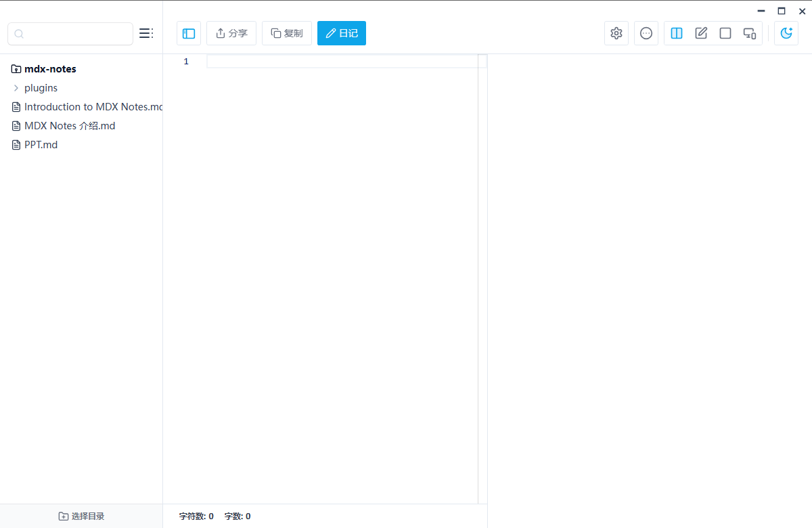Switch to editor-only mode pencil icon
Image resolution: width=812 pixels, height=528 pixels.
[x=701, y=32]
